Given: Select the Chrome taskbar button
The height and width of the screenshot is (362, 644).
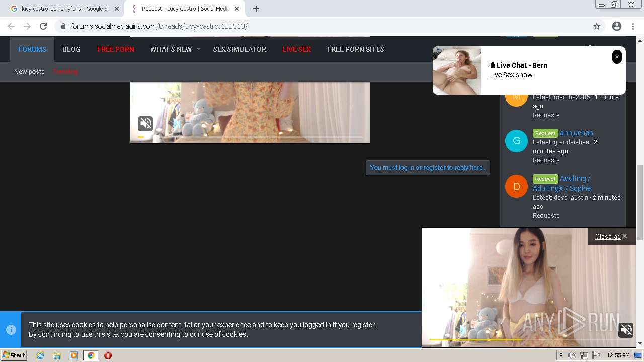Looking at the screenshot, I should [x=91, y=355].
